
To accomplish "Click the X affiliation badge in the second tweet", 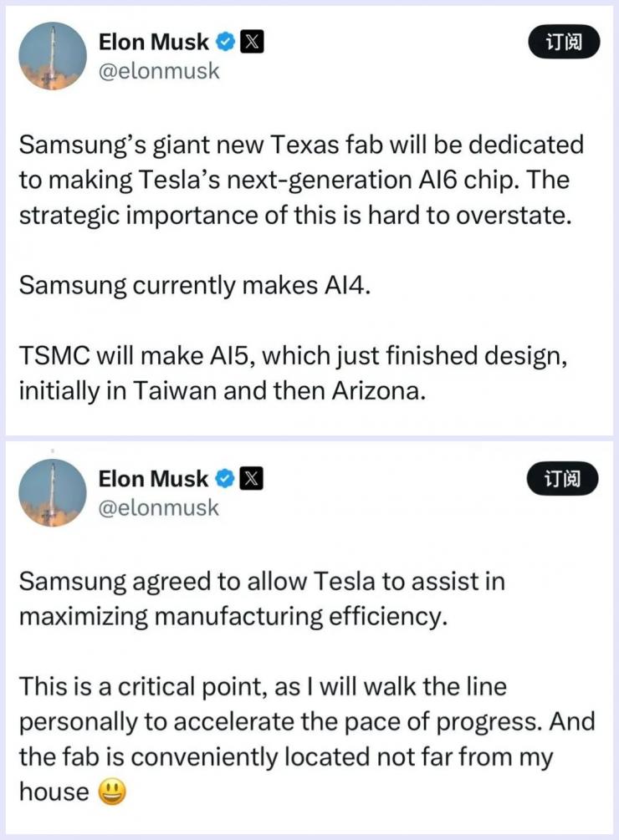I will click(x=252, y=479).
